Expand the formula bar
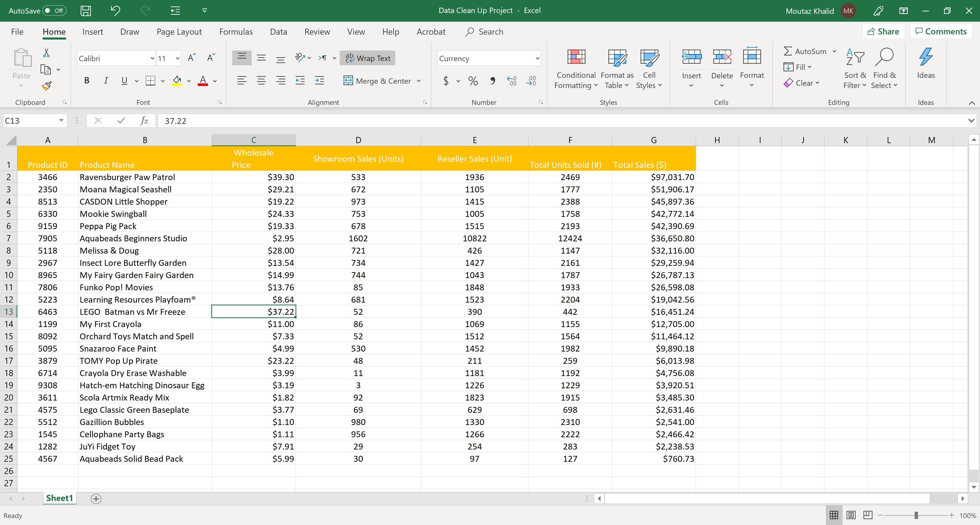 (971, 120)
